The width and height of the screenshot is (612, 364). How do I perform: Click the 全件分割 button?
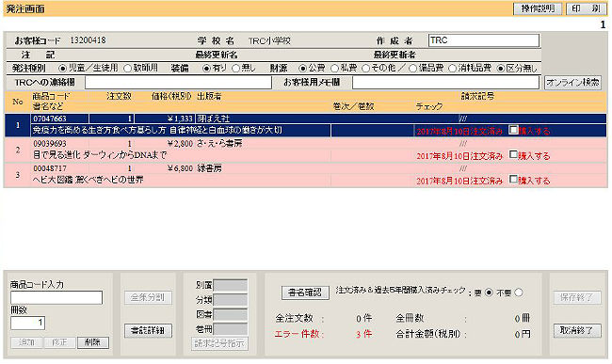click(148, 298)
